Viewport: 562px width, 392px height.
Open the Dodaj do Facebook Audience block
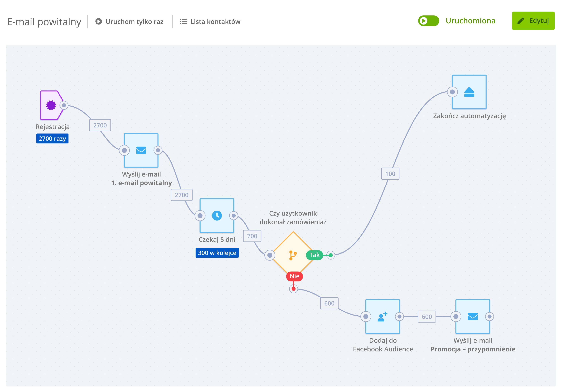click(x=383, y=317)
